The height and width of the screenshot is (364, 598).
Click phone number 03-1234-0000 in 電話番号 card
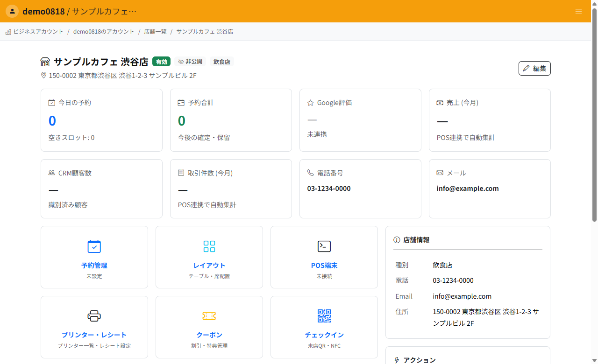point(329,189)
